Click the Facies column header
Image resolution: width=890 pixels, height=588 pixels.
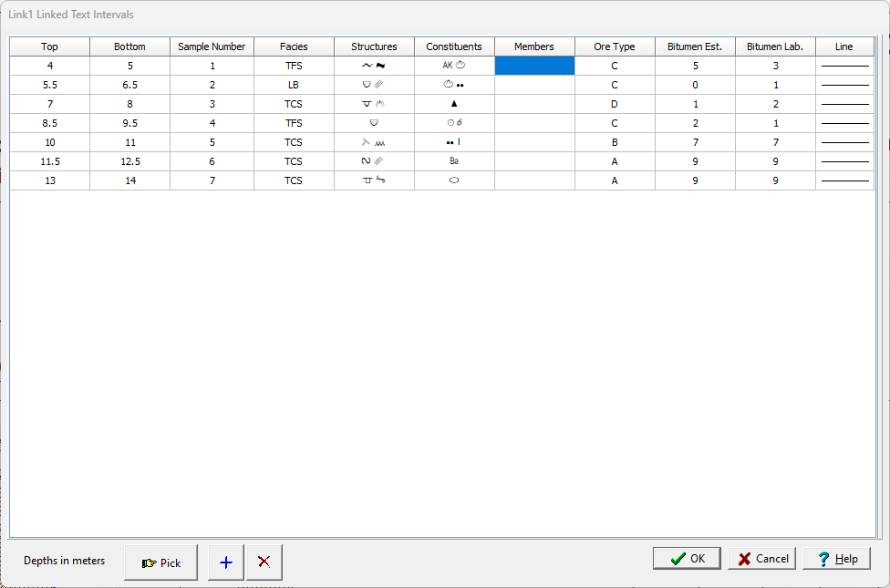(x=294, y=46)
